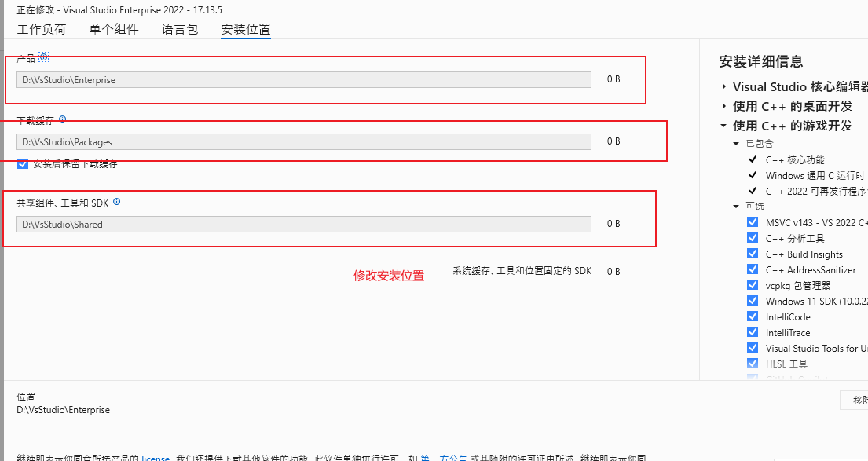Open the 第三方公告 link
The image size is (868, 461).
(x=444, y=458)
